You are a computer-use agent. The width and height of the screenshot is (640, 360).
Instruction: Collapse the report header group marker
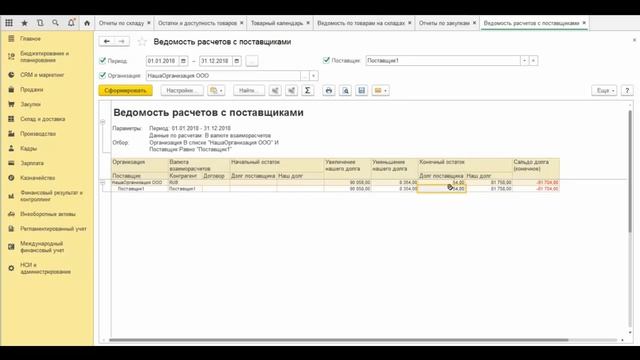(103, 122)
